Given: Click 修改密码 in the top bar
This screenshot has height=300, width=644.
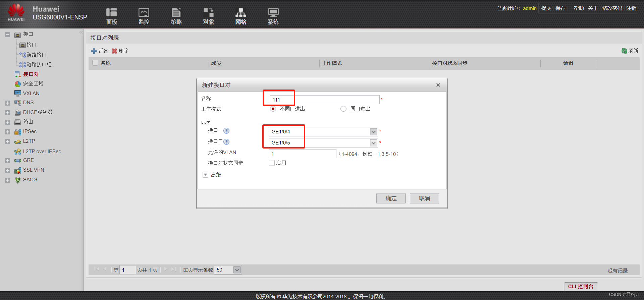Looking at the screenshot, I should 612,8.
